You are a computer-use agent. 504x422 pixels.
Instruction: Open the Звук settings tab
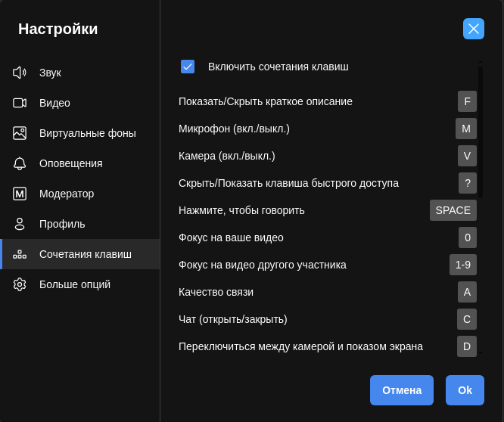(50, 73)
